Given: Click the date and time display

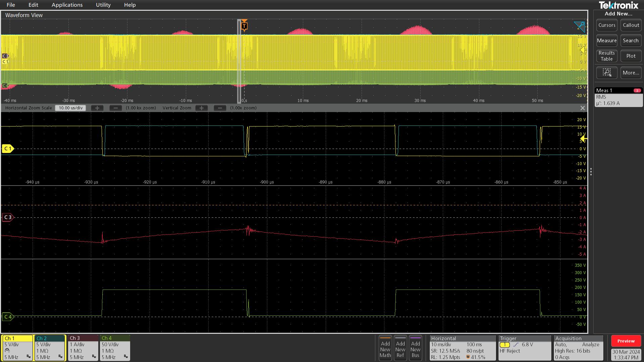Looking at the screenshot, I should point(626,355).
